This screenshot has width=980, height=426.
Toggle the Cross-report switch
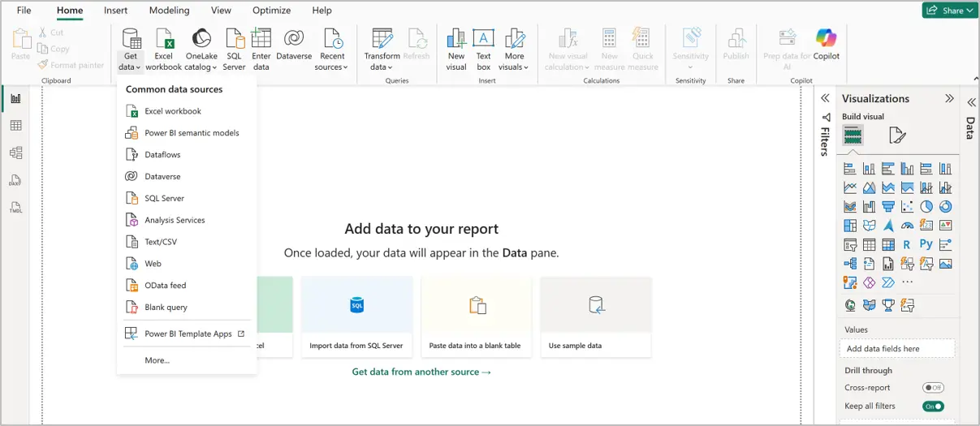pyautogui.click(x=933, y=388)
